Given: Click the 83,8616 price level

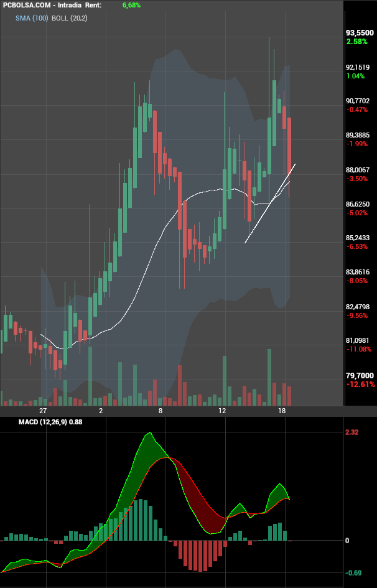Looking at the screenshot, I should tap(358, 272).
